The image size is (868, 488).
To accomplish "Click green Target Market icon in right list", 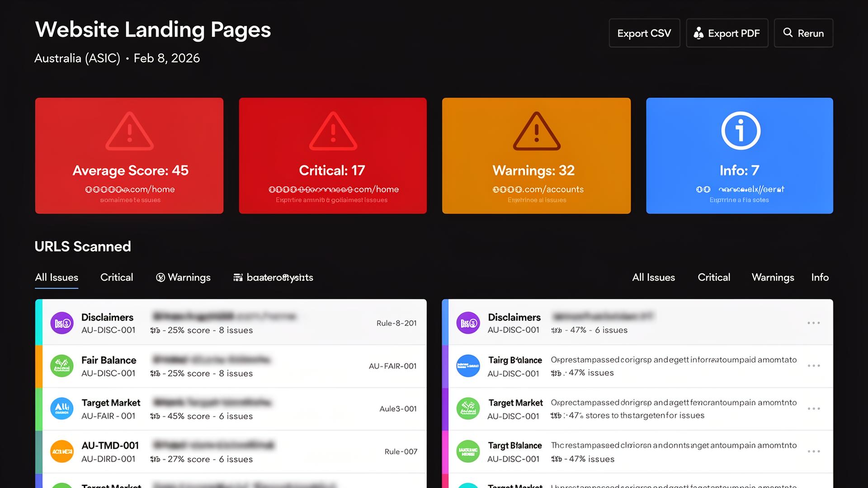I will coord(468,408).
